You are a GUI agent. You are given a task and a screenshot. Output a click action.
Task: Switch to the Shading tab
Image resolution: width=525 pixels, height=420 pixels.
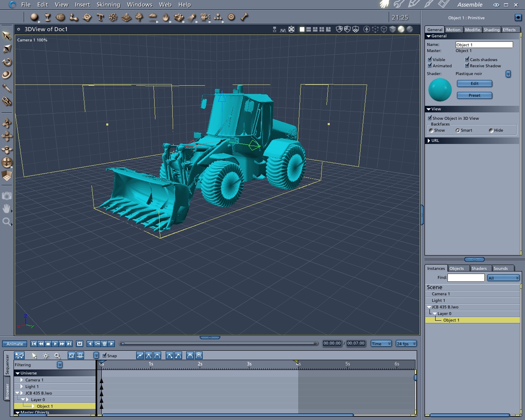coord(491,30)
